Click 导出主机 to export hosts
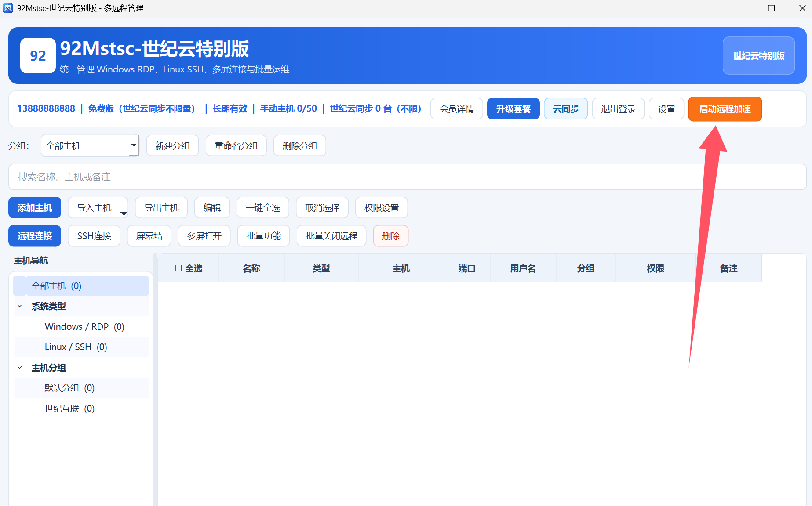 point(161,208)
